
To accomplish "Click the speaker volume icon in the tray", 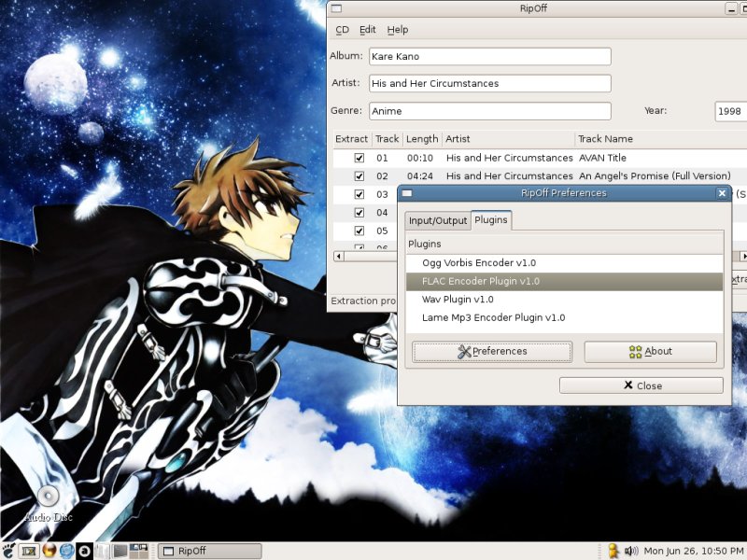I will 631,551.
